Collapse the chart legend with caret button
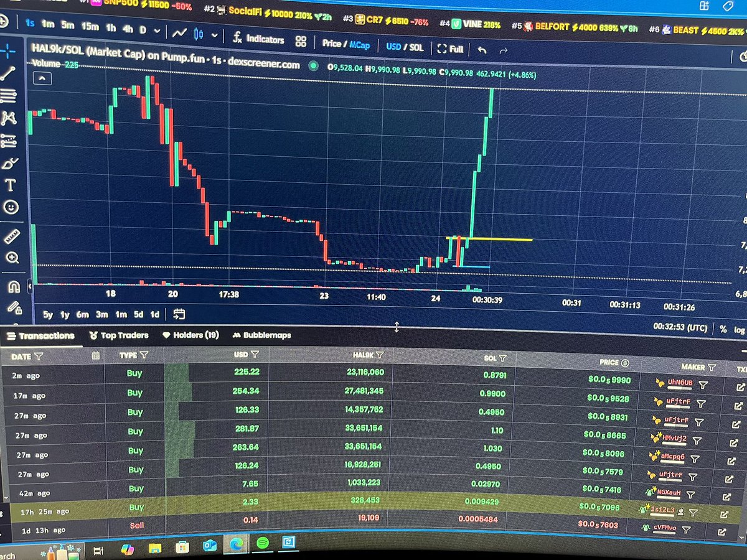 [x=42, y=79]
